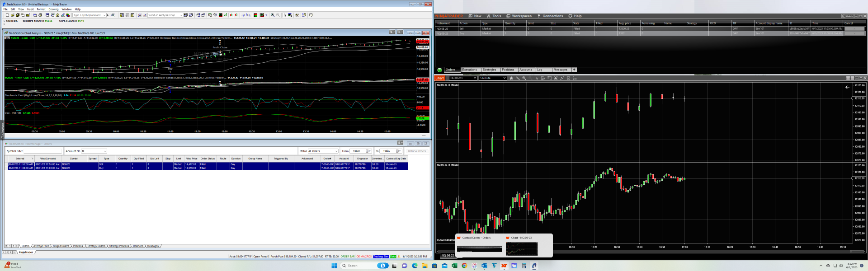The image size is (868, 271).
Task: Click Retrieve Orders button
Action: click(417, 151)
